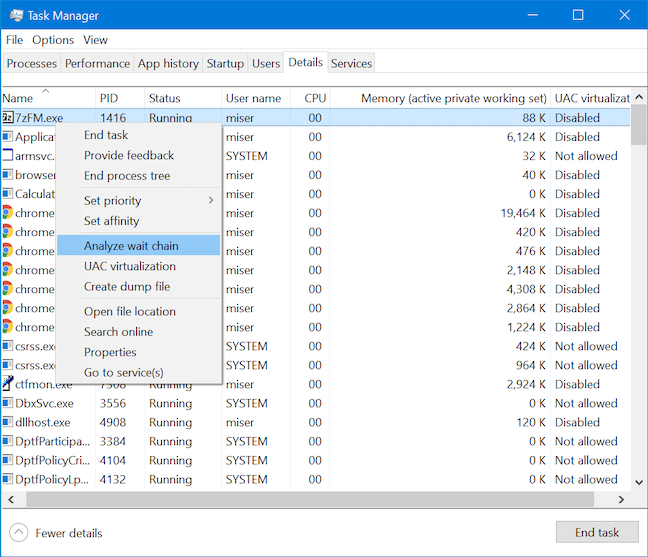Switch to the Performance tab

(97, 63)
